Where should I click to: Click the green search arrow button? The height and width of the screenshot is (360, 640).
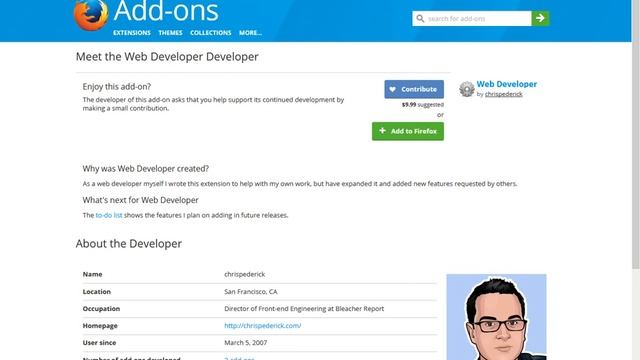tap(540, 18)
